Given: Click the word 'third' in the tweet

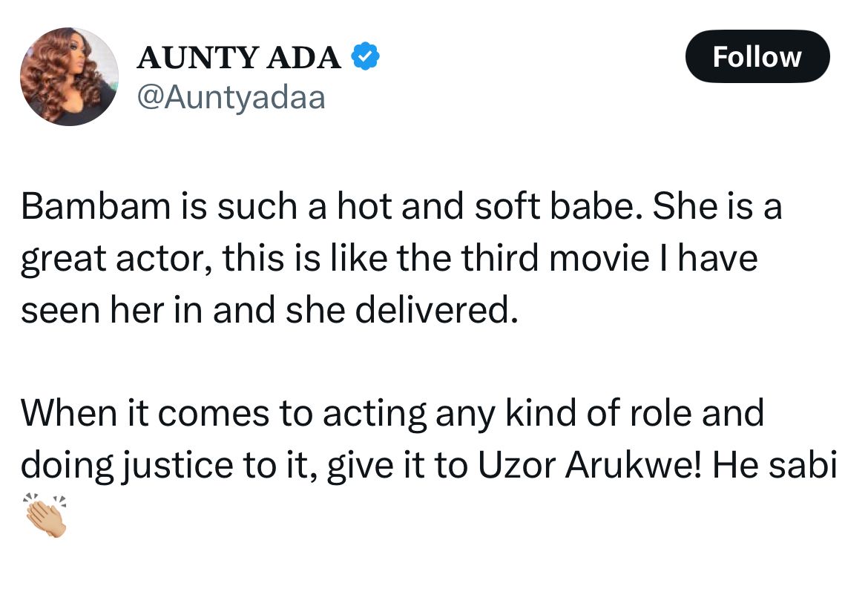Looking at the screenshot, I should point(500,258).
